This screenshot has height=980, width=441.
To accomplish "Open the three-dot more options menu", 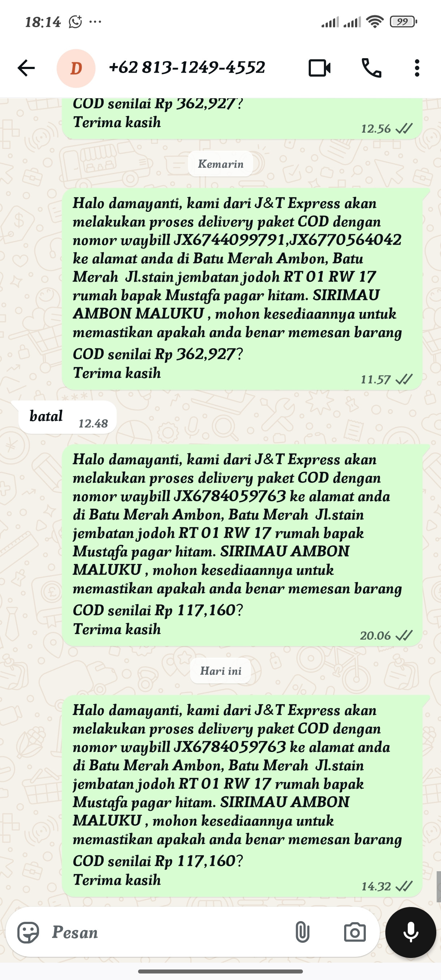I will click(417, 68).
